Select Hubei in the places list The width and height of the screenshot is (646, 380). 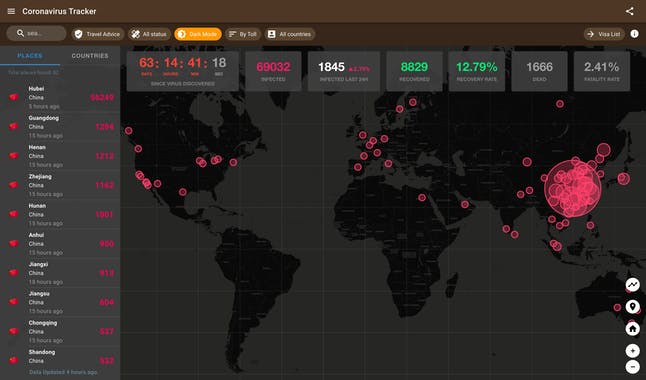[60, 97]
